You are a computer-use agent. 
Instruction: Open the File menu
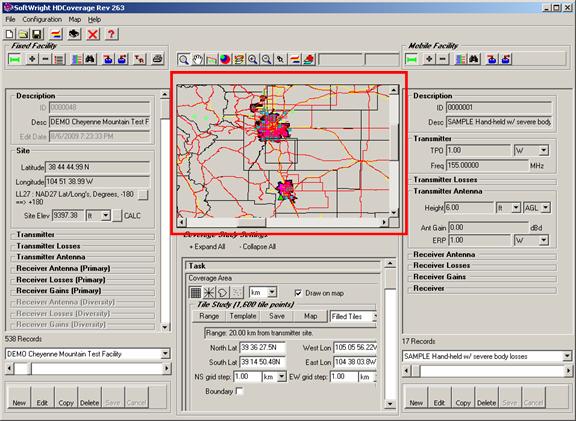click(10, 19)
